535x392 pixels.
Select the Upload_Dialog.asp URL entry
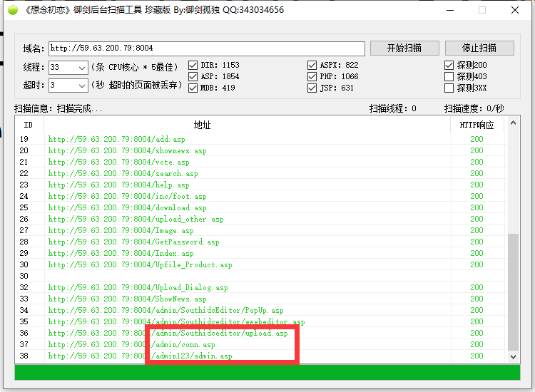click(x=138, y=288)
